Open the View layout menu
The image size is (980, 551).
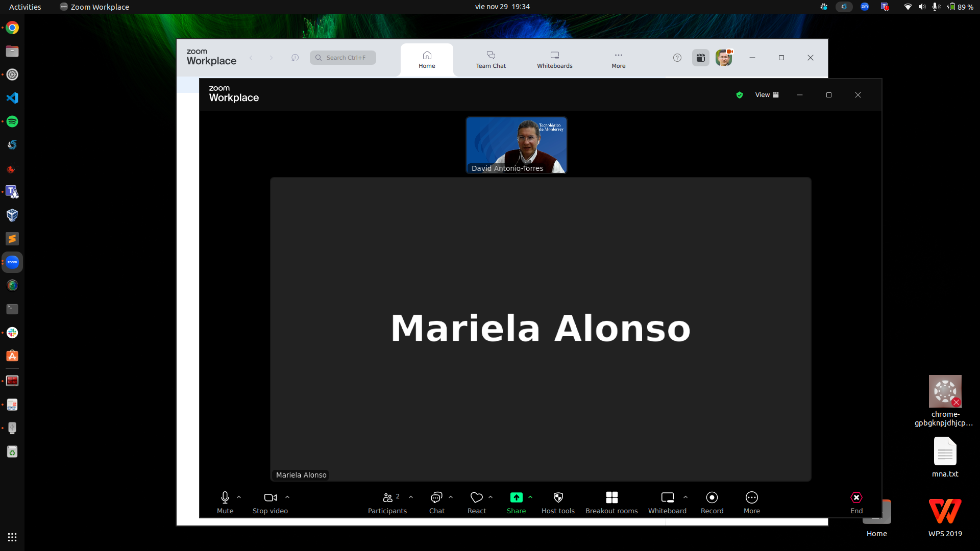click(x=767, y=95)
